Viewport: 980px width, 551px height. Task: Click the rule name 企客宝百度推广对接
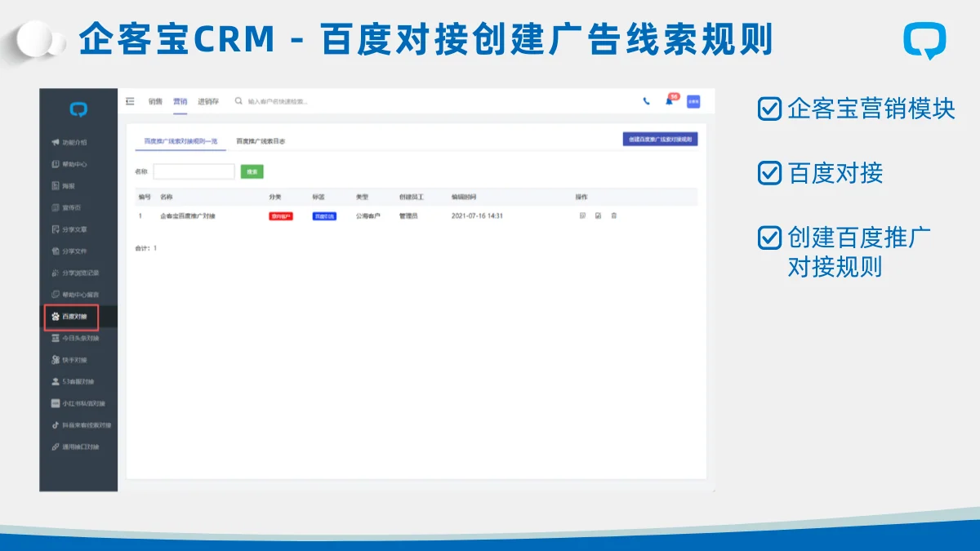point(188,216)
